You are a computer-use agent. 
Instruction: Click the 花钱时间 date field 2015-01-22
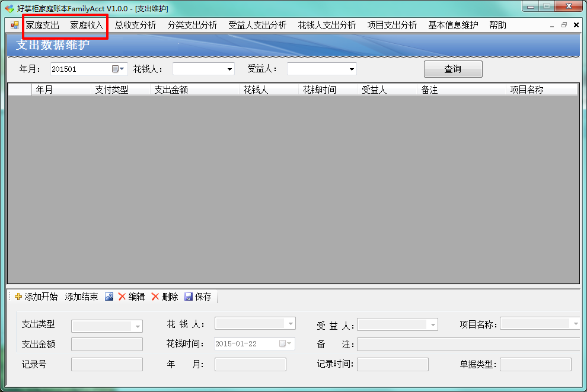[x=254, y=344]
